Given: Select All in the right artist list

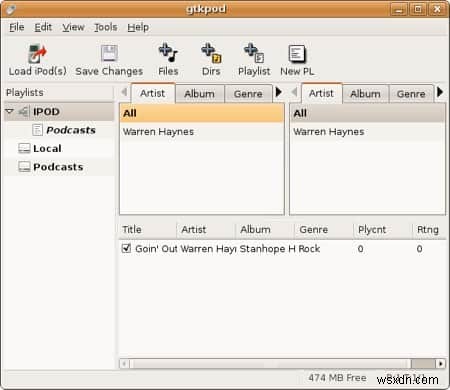Looking at the screenshot, I should pos(367,113).
